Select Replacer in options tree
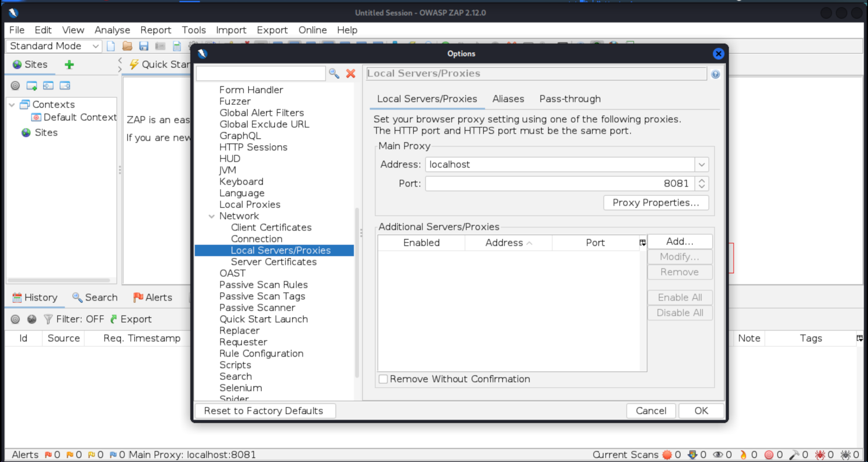Image resolution: width=868 pixels, height=462 pixels. (x=240, y=331)
